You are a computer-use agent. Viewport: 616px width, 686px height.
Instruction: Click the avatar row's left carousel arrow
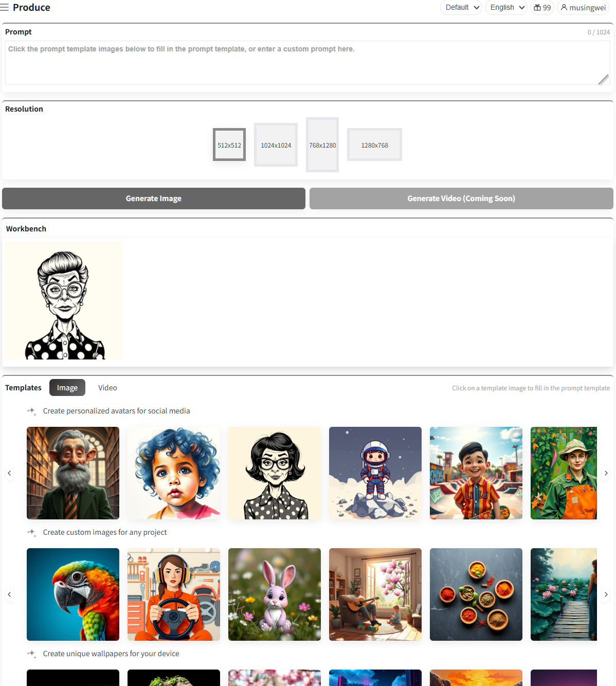click(x=9, y=473)
